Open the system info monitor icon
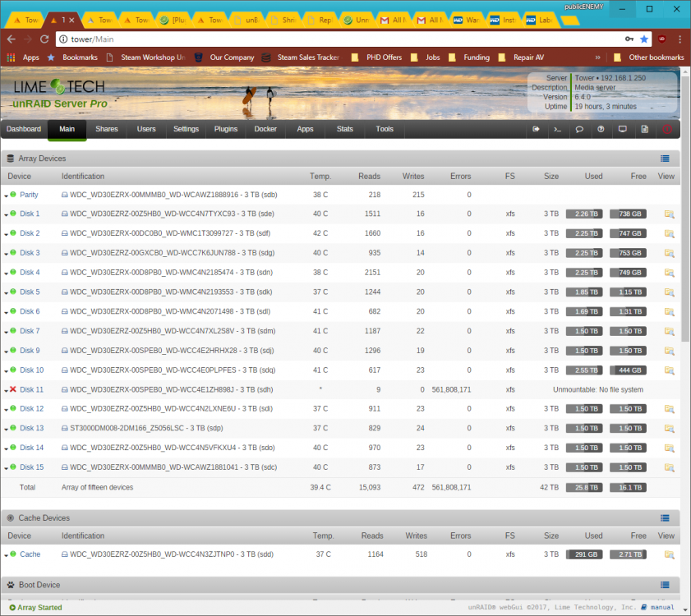 click(623, 129)
